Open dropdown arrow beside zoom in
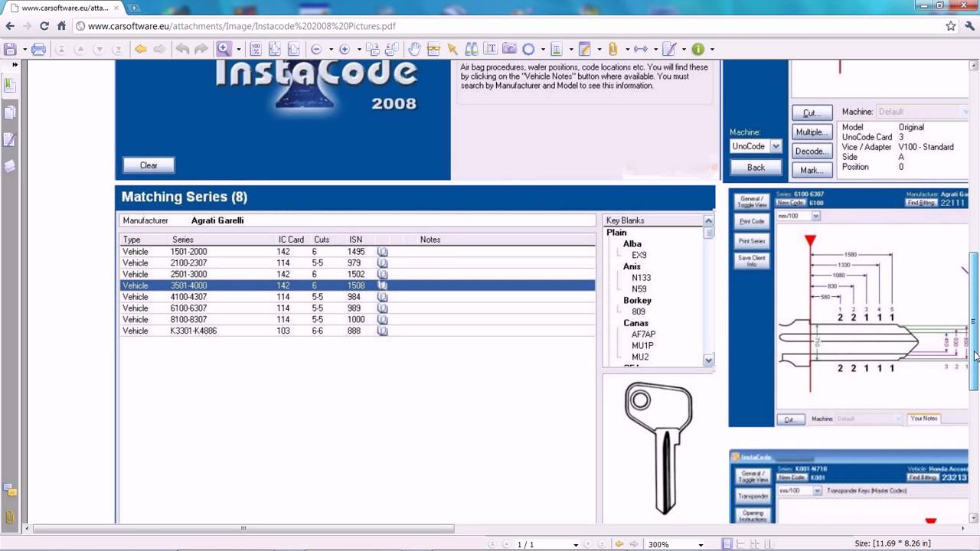 click(x=358, y=50)
